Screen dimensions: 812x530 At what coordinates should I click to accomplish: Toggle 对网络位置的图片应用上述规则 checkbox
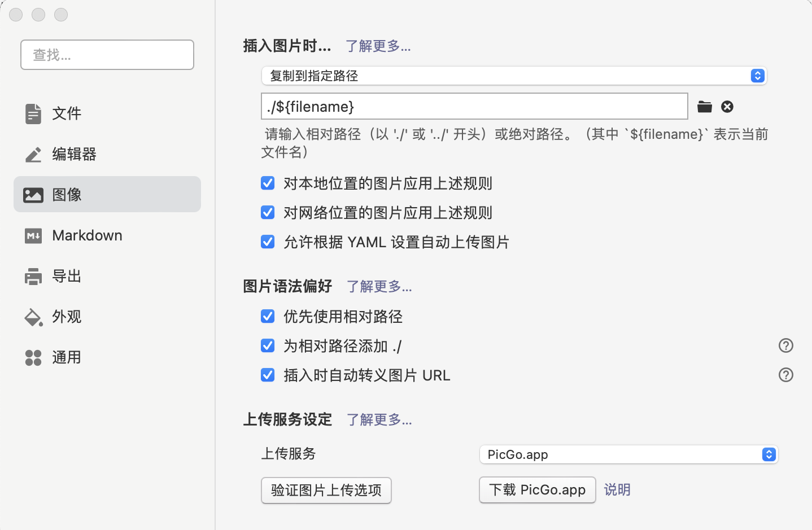click(268, 213)
